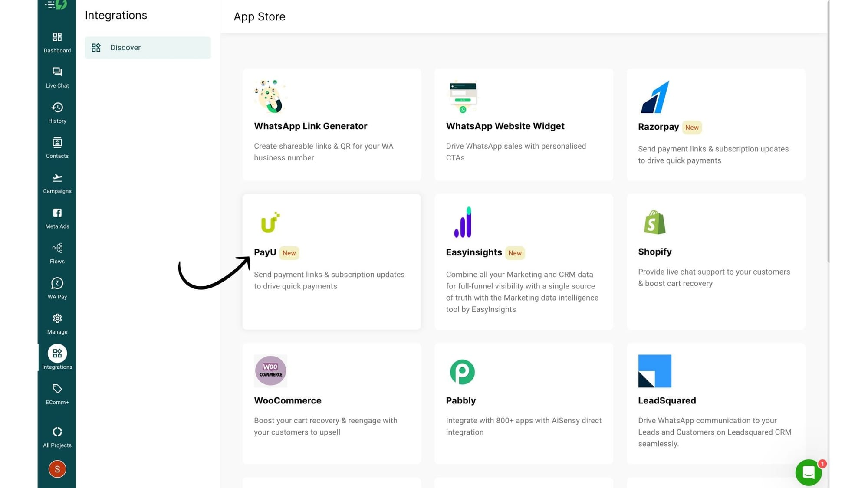This screenshot has height=488, width=868.
Task: Open the EComm+ tag icon
Action: point(57,393)
